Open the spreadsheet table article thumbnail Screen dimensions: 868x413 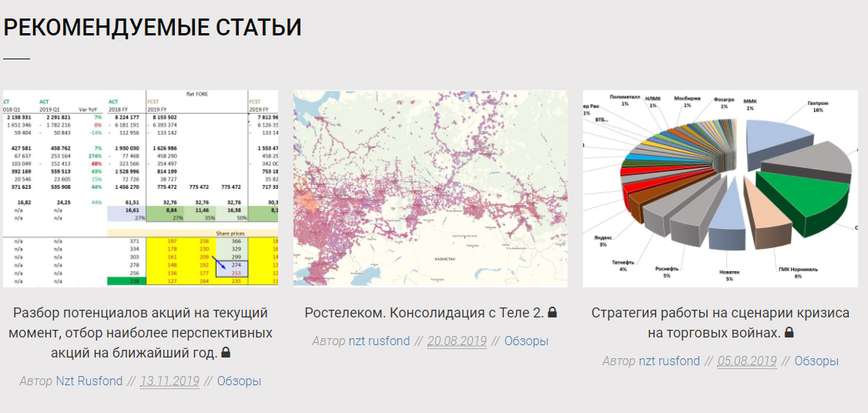141,189
